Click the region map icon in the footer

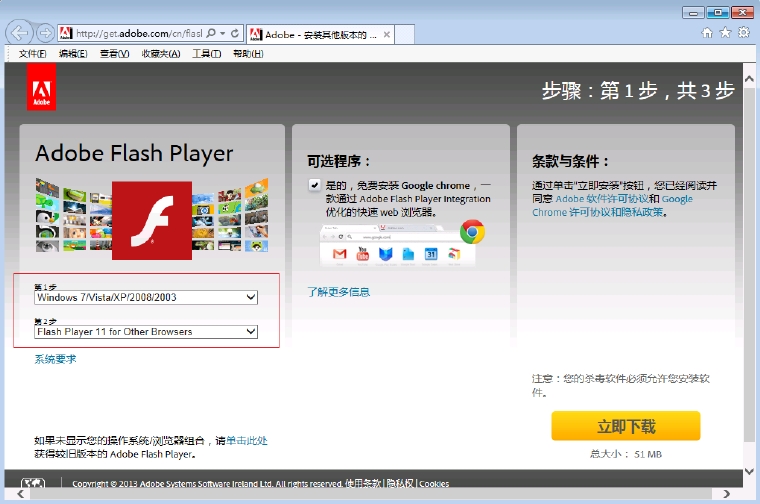coord(33,483)
